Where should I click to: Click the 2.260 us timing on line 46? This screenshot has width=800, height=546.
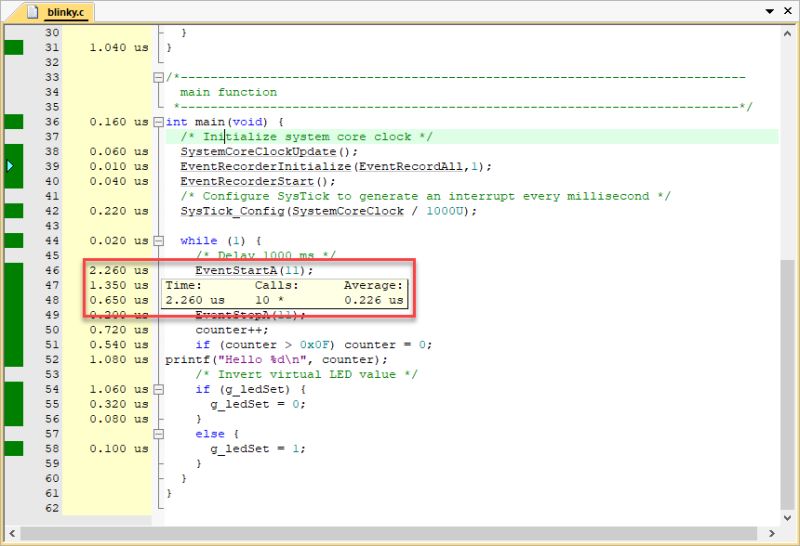tap(119, 270)
